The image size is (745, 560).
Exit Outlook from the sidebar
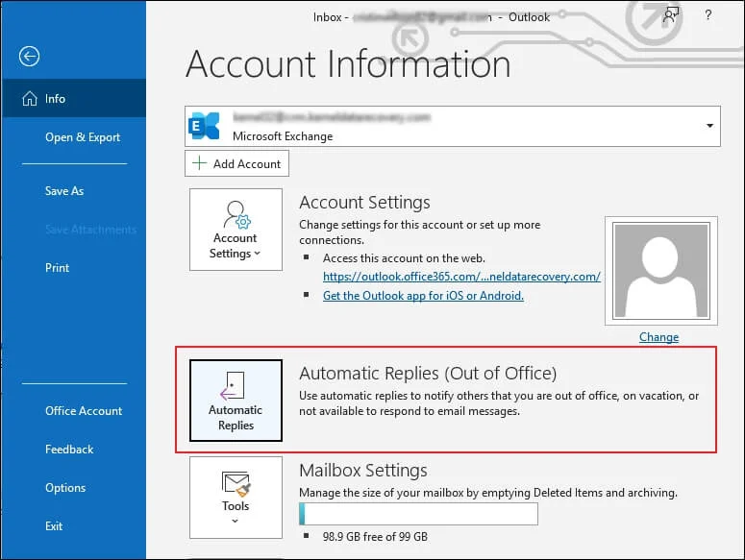pyautogui.click(x=54, y=525)
